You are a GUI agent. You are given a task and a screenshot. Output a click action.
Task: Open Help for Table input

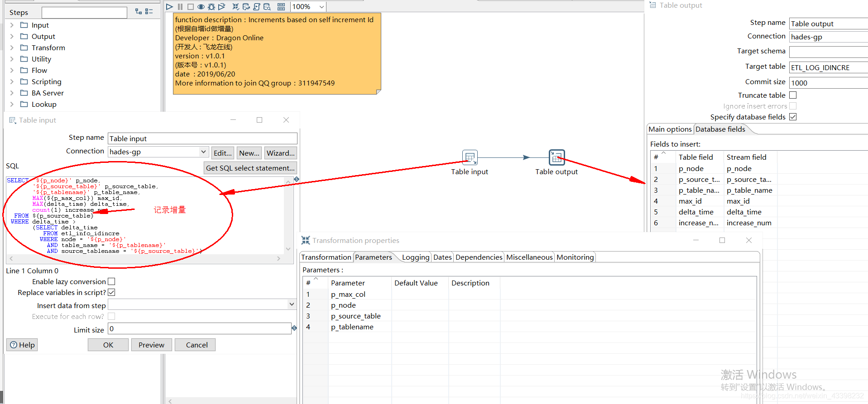tap(22, 345)
